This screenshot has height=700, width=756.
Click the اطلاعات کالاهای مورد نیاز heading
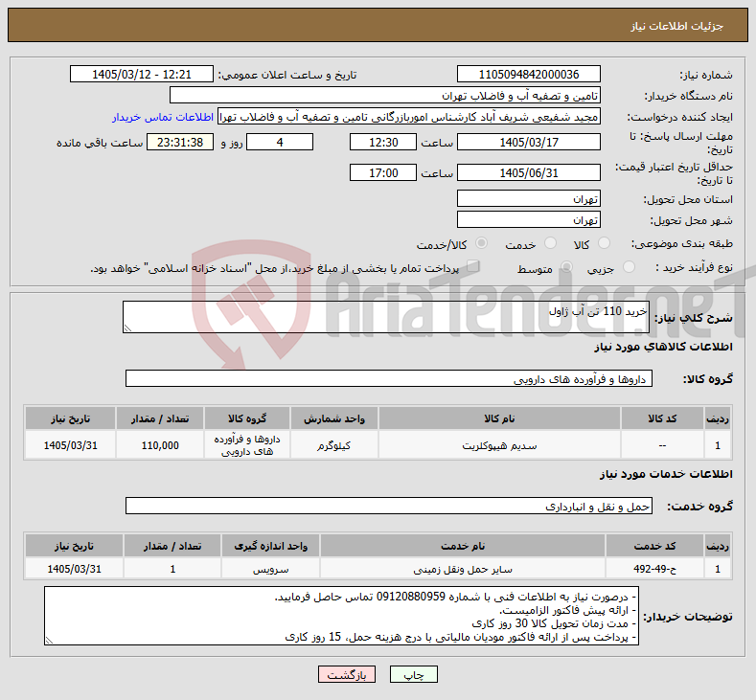click(x=663, y=347)
